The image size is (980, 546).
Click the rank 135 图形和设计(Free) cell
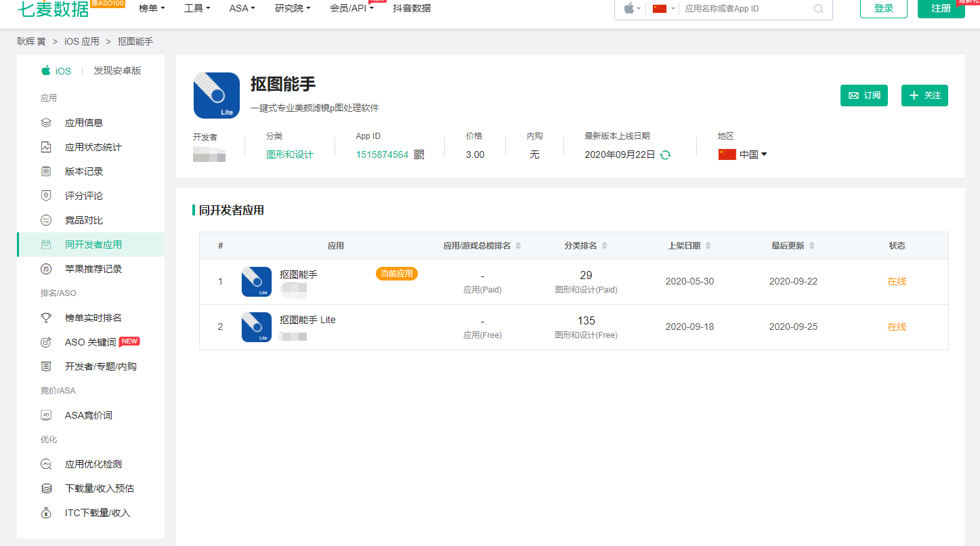coord(586,327)
